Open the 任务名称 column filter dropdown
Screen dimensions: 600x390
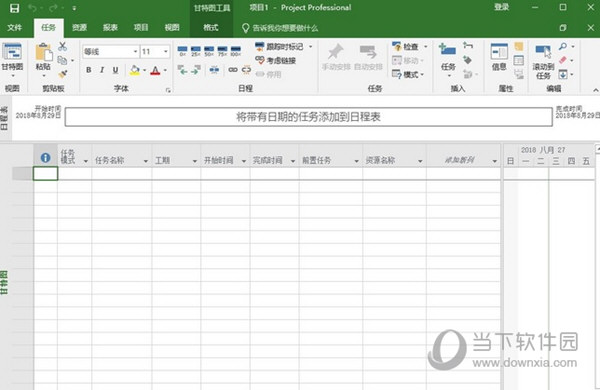pos(145,161)
